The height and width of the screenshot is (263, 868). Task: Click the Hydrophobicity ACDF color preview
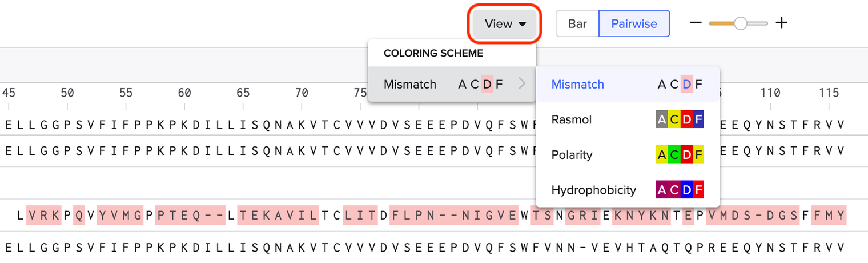(x=679, y=190)
